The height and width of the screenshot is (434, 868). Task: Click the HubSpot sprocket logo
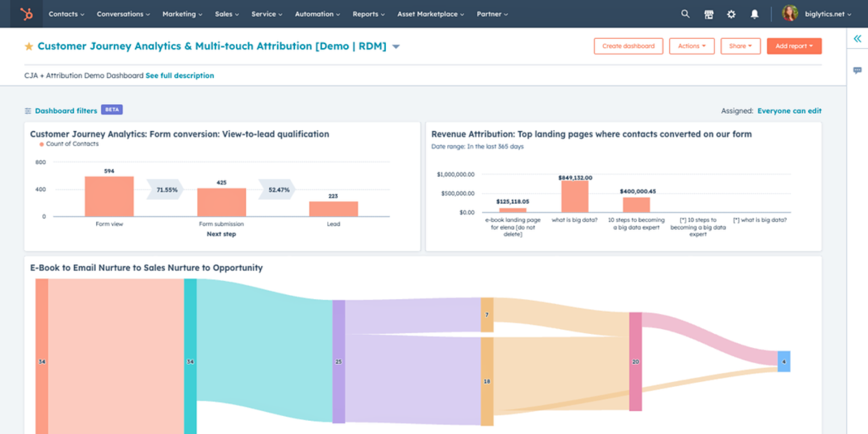click(x=26, y=14)
